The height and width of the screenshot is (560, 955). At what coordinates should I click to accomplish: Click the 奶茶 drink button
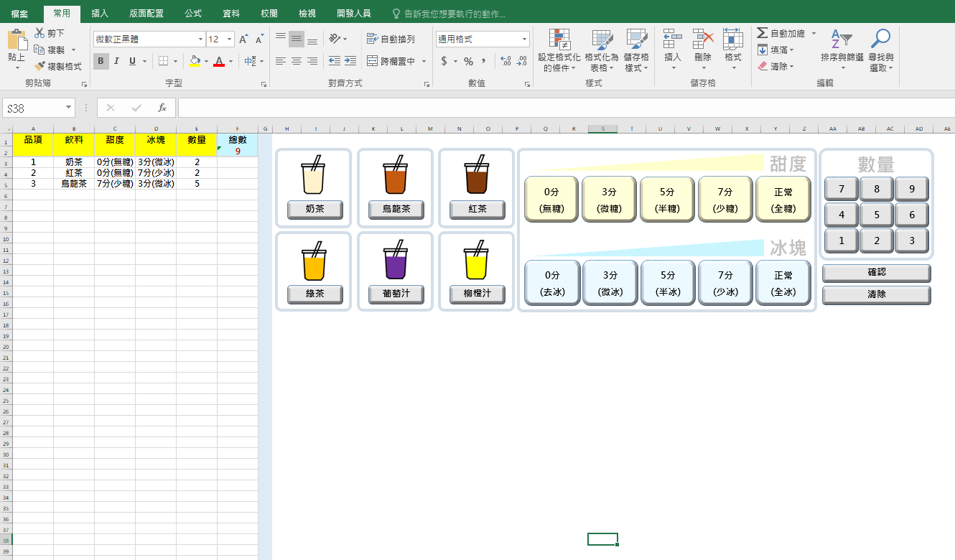tap(315, 210)
